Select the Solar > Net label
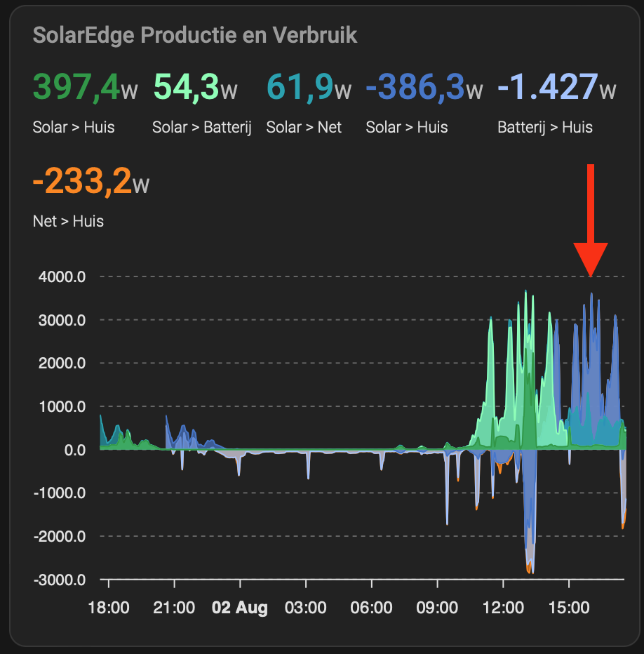The image size is (644, 654). click(x=304, y=127)
